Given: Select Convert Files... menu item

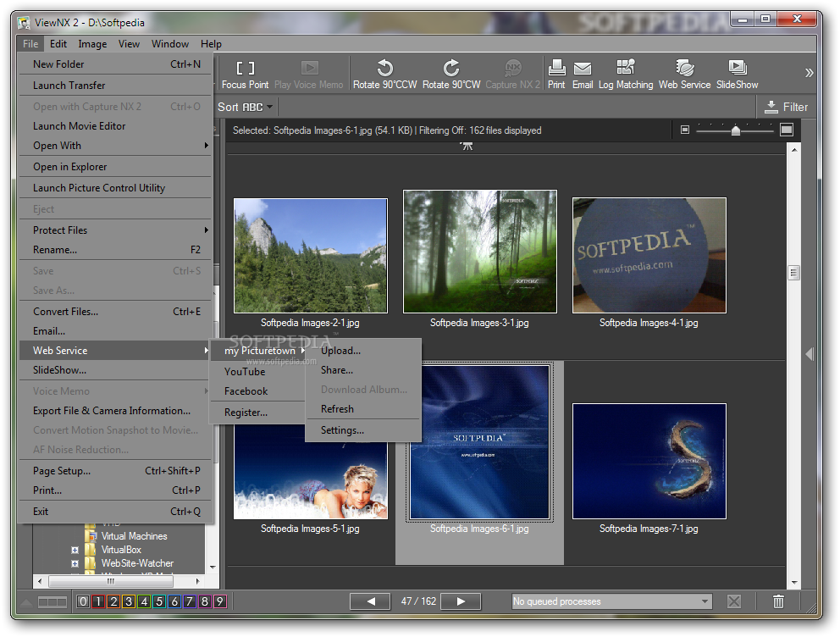Looking at the screenshot, I should coord(115,312).
